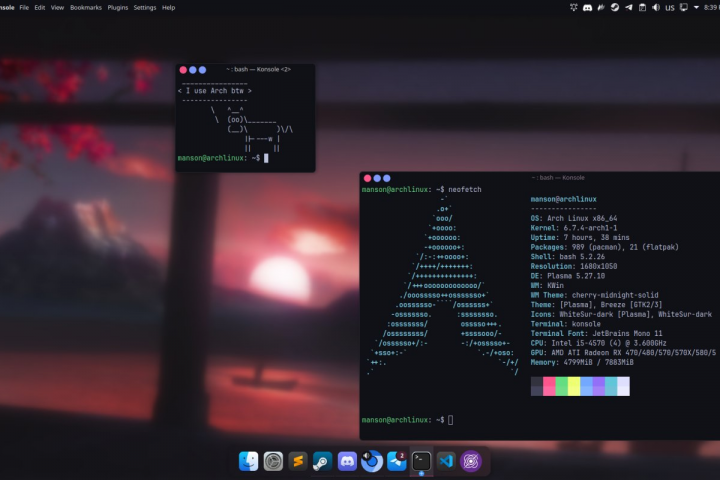
Task: Click the 'DE: Plasma 5.27.10' line
Action: (568, 276)
